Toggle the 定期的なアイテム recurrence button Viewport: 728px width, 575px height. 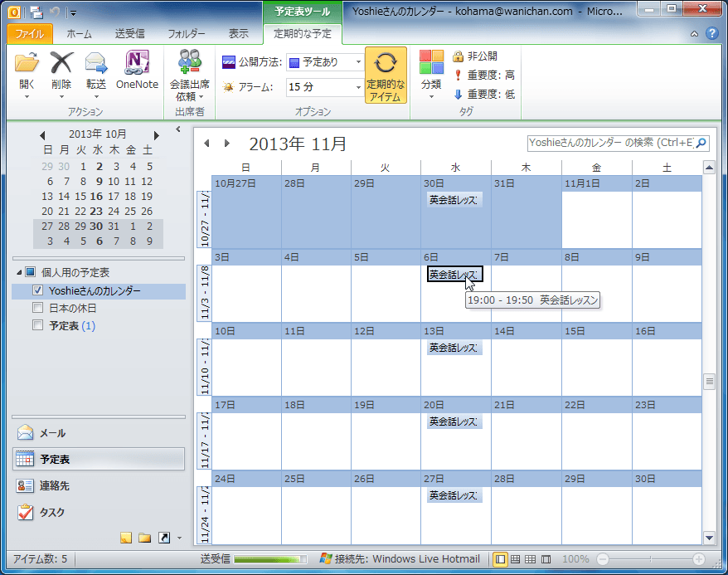click(386, 76)
